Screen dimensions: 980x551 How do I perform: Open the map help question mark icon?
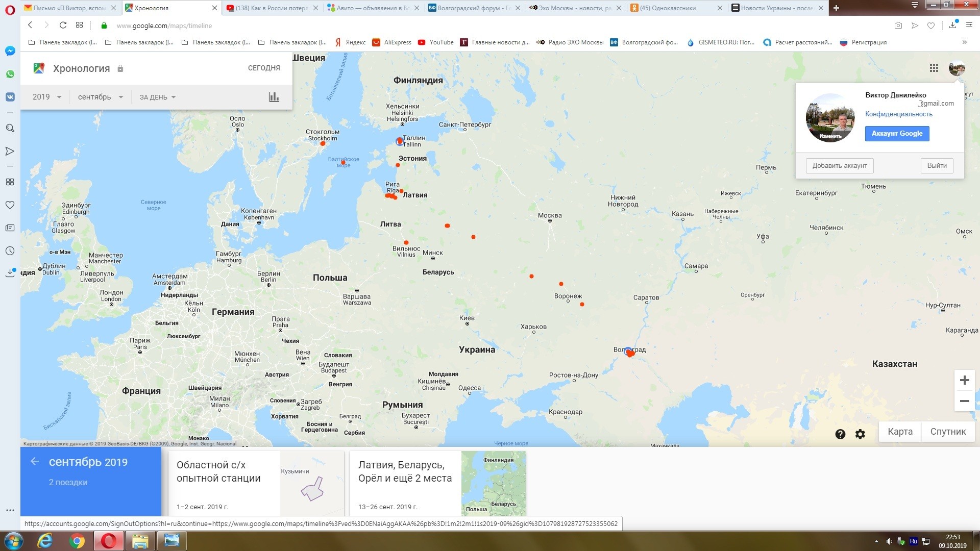(840, 434)
